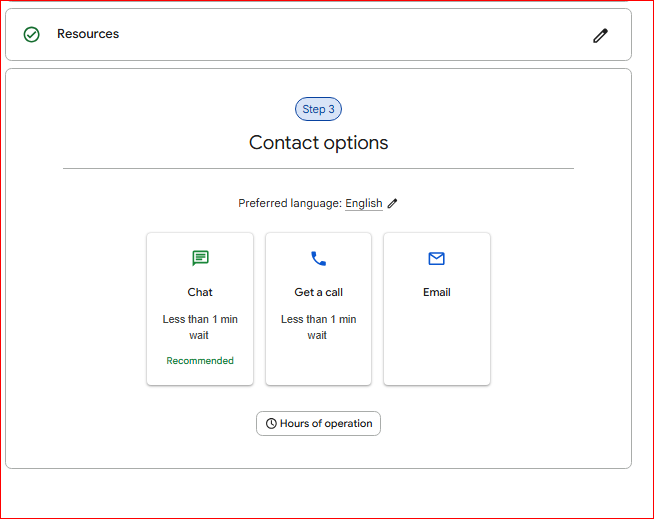Click Chat's Less than 1 min wait text
This screenshot has width=654, height=519.
click(x=200, y=327)
